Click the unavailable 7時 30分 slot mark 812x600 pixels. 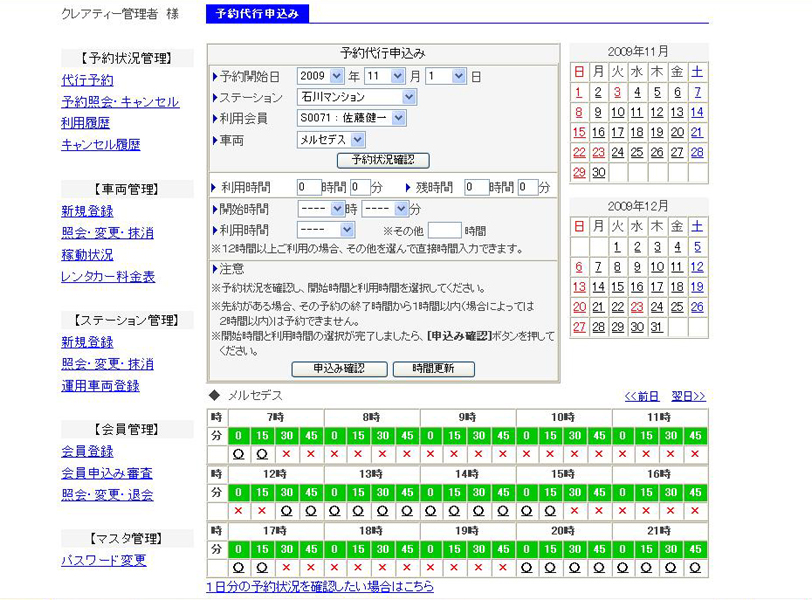tap(286, 454)
